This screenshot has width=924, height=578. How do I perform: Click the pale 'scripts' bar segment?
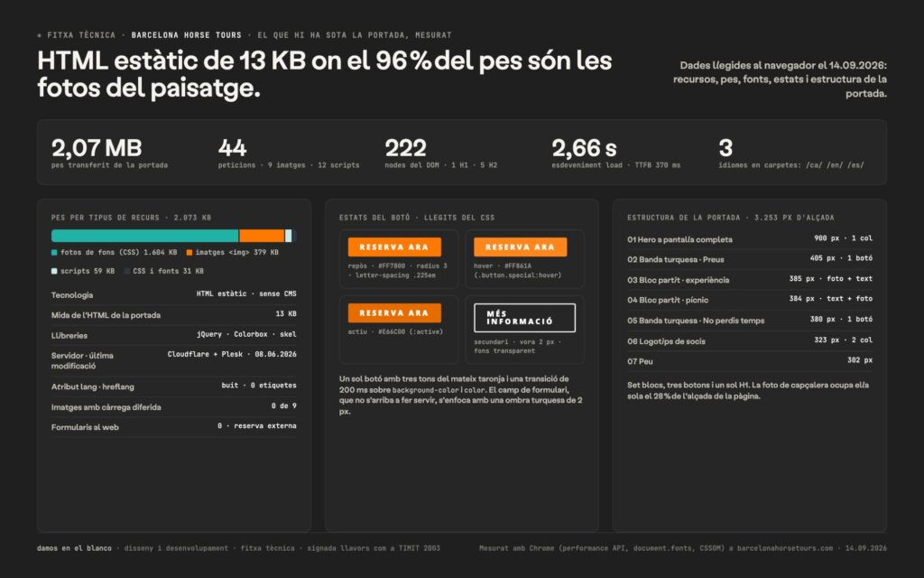[x=288, y=236]
